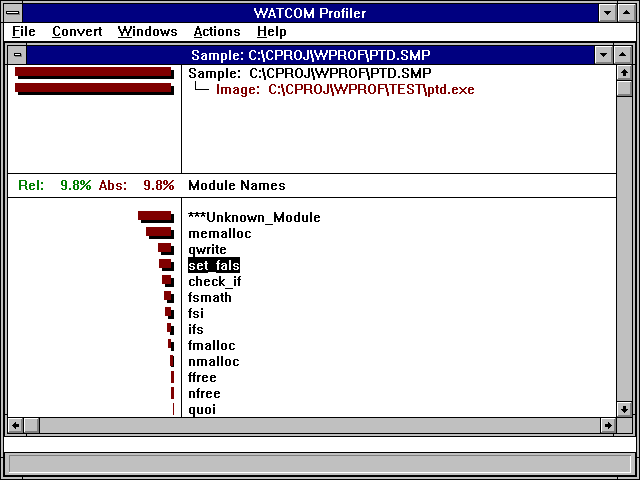Image resolution: width=640 pixels, height=480 pixels.
Task: Click the red bar beside ***Unknown_Module
Action: (x=155, y=216)
